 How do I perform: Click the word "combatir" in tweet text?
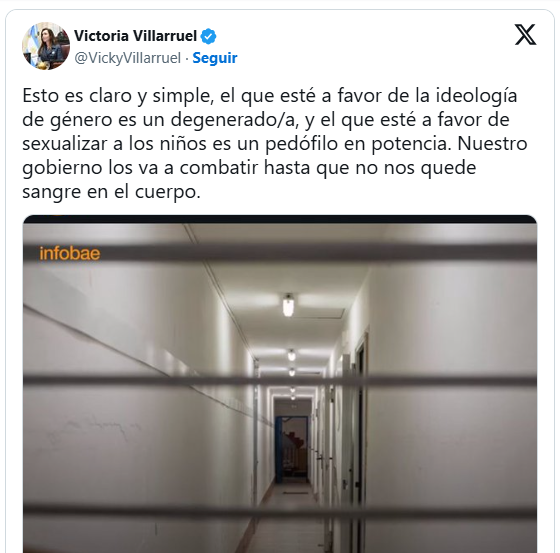(219, 168)
